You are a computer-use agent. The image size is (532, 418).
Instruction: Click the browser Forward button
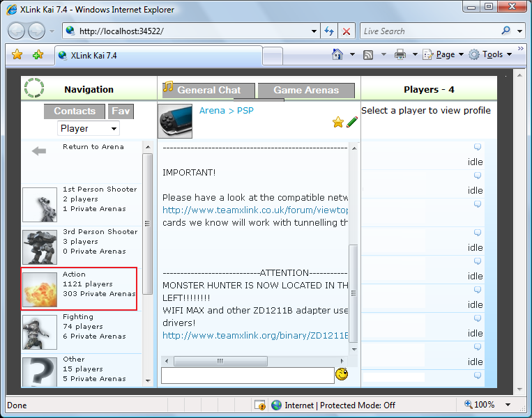pos(36,31)
